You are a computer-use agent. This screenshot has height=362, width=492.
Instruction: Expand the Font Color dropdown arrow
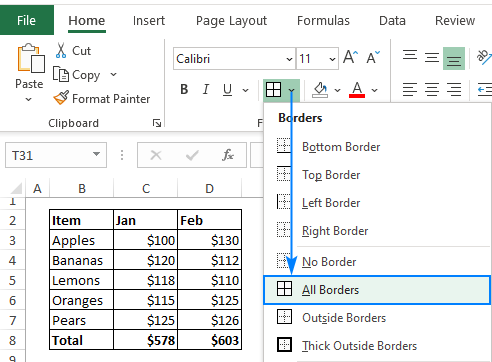click(x=374, y=90)
